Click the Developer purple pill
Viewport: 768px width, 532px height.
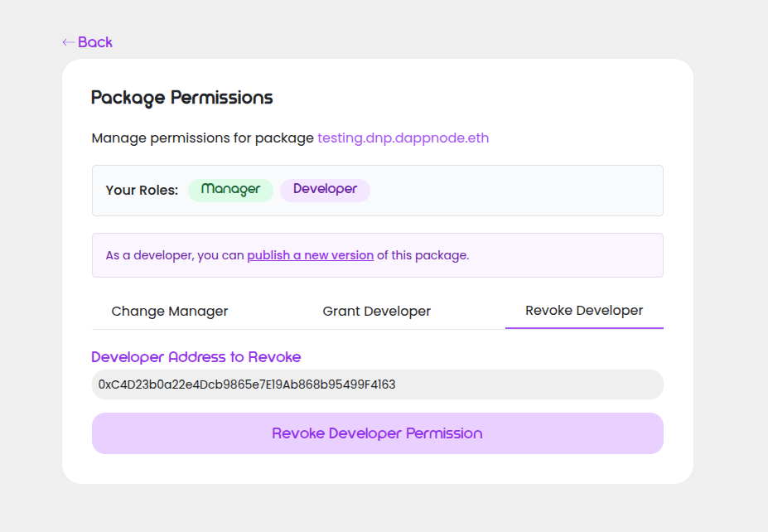[325, 190]
